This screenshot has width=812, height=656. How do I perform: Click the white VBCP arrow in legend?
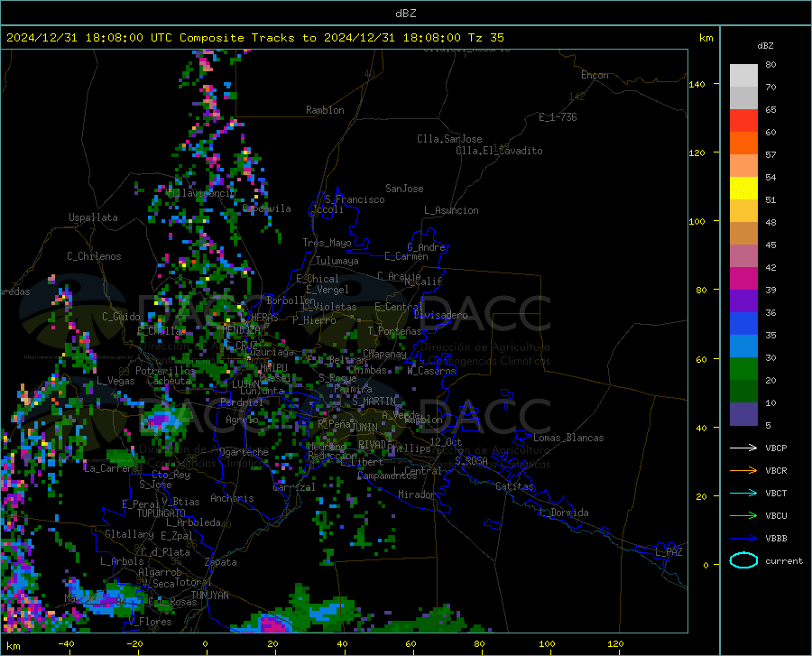[743, 448]
